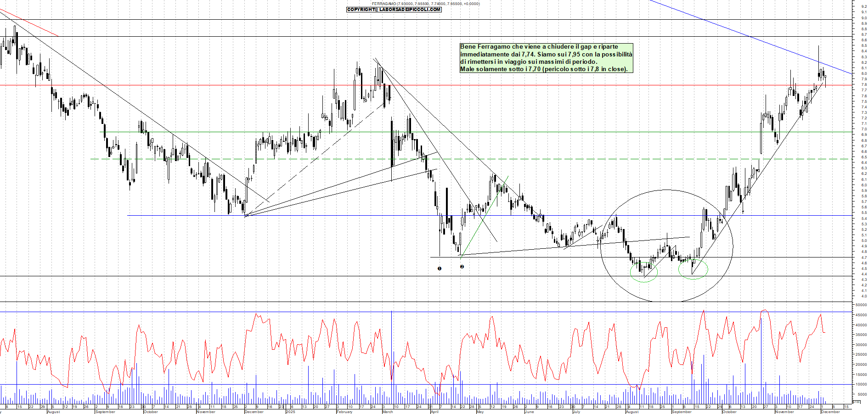Switch to the March axis label
This screenshot has width=868, height=414.
pyautogui.click(x=388, y=412)
